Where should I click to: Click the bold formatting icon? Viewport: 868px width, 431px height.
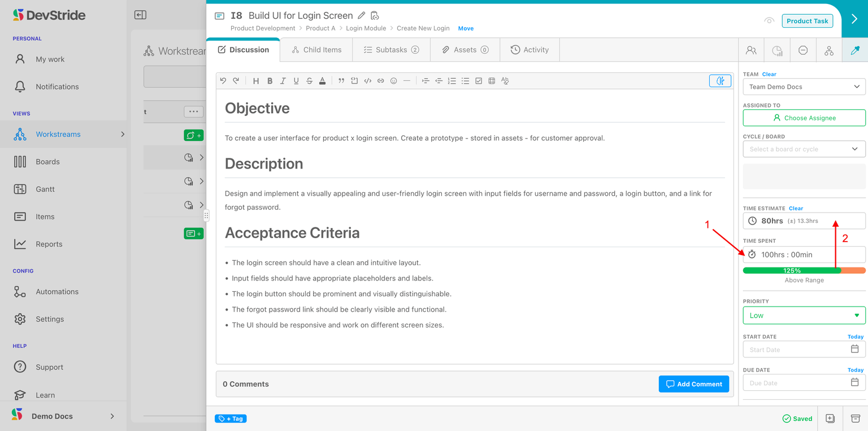click(x=270, y=81)
